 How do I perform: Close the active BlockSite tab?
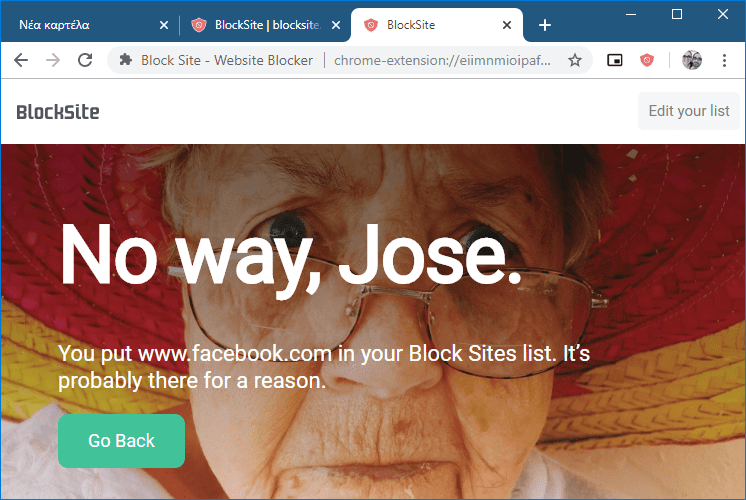pyautogui.click(x=507, y=25)
